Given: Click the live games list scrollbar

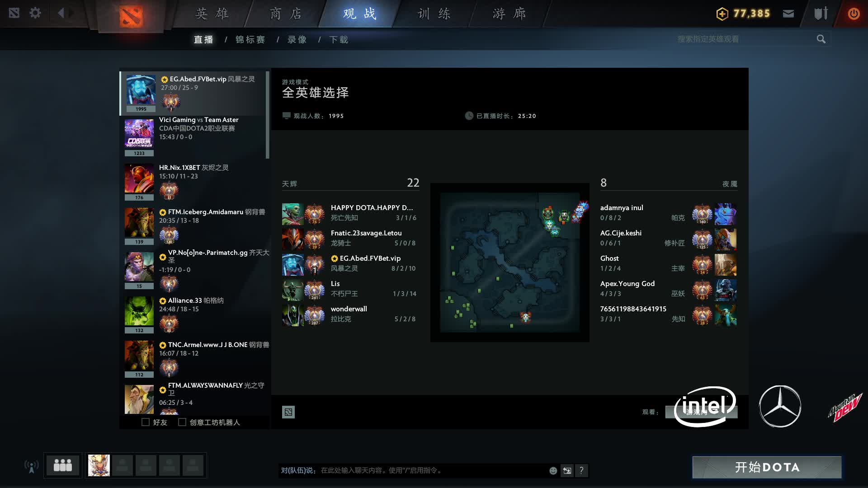Looking at the screenshot, I should pyautogui.click(x=268, y=115).
